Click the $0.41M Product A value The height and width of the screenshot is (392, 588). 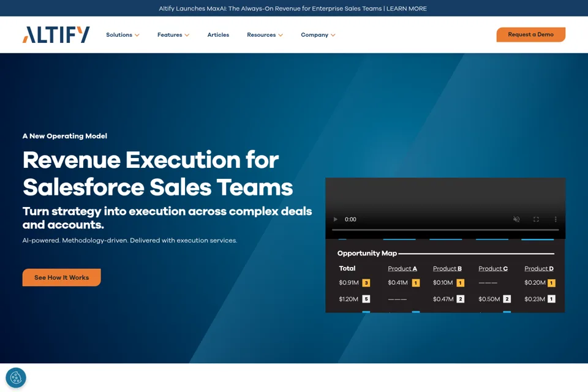pos(398,282)
